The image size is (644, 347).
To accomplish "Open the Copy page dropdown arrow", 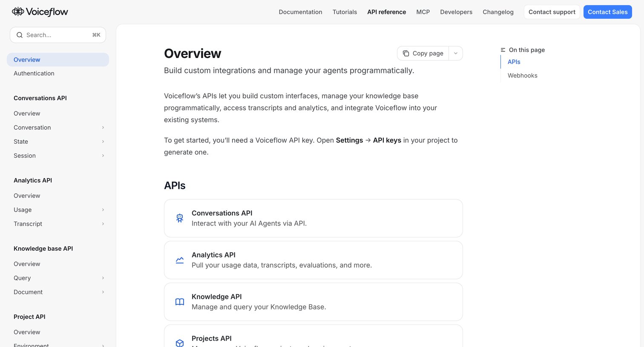I will (456, 53).
